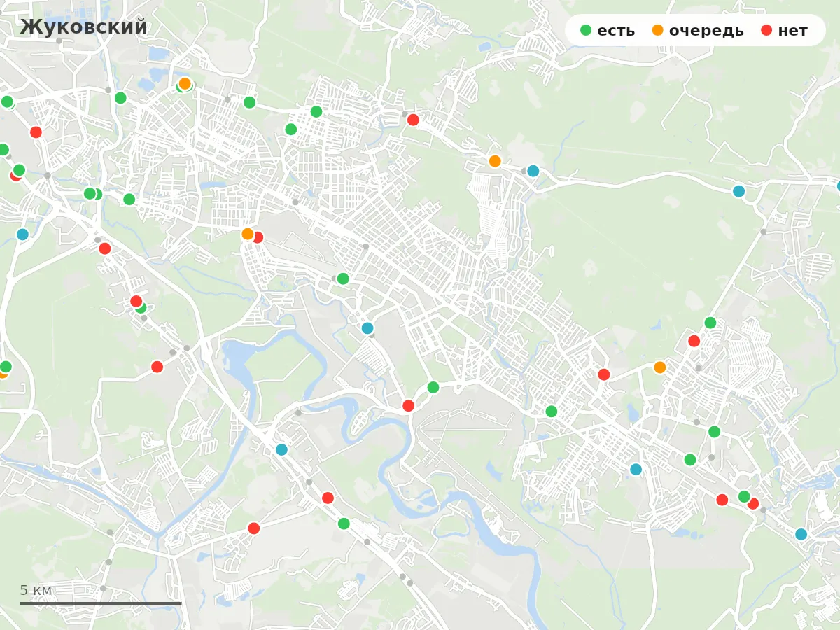This screenshot has width=840, height=630.
Task: Open red marker just northwest of southernmost green
Action: click(328, 498)
